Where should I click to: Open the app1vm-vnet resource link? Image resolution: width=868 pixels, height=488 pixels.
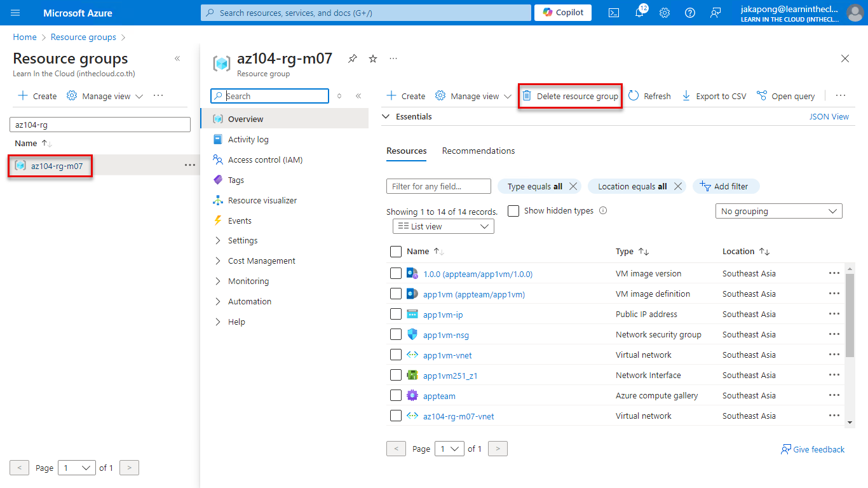(x=447, y=355)
